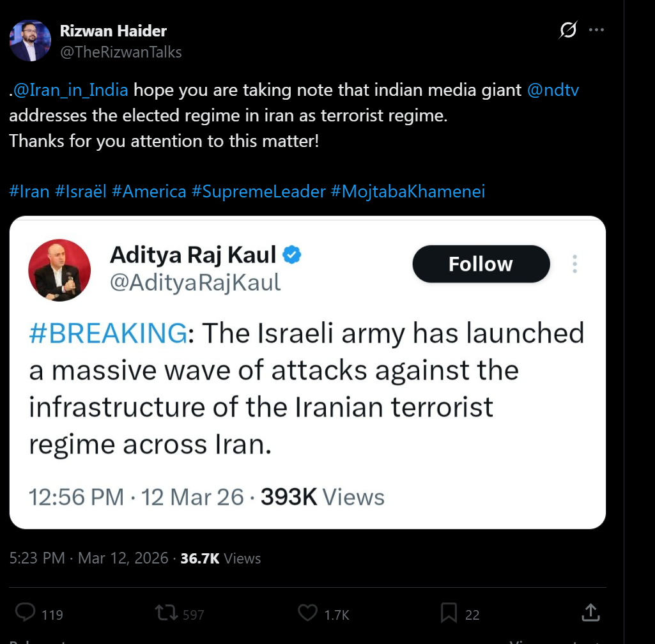Click the 5:23 PM post timestamp
Screen dimensions: 655x644
pos(37,558)
